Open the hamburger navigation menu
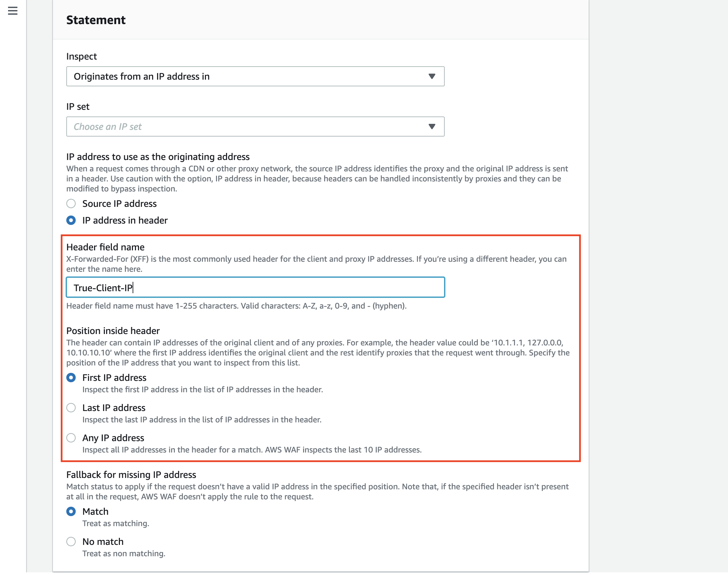 coord(13,11)
